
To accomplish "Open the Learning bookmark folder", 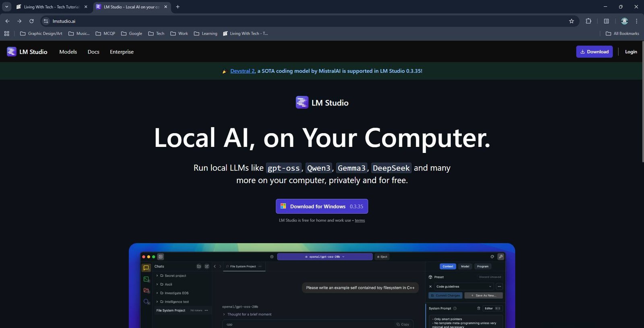I will [x=205, y=33].
